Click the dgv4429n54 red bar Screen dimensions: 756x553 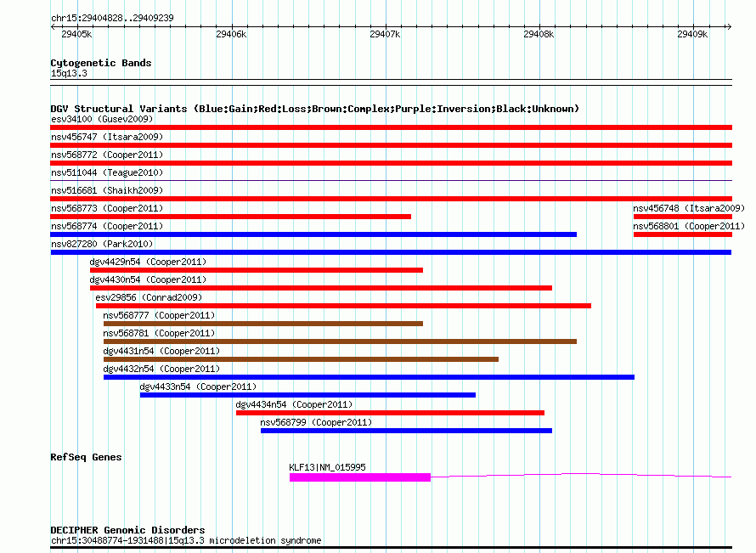257,270
